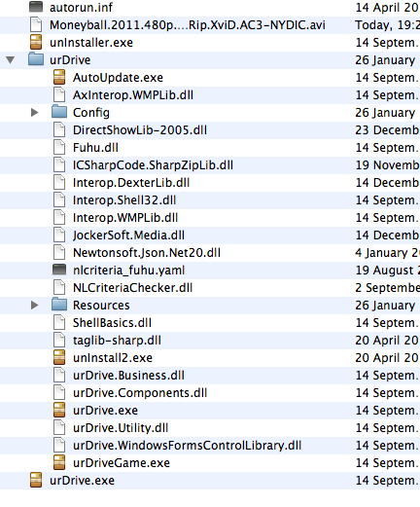Click the Interop.WMPLib.dll file icon
Viewport: 420px width, 507px height.
tap(59, 218)
